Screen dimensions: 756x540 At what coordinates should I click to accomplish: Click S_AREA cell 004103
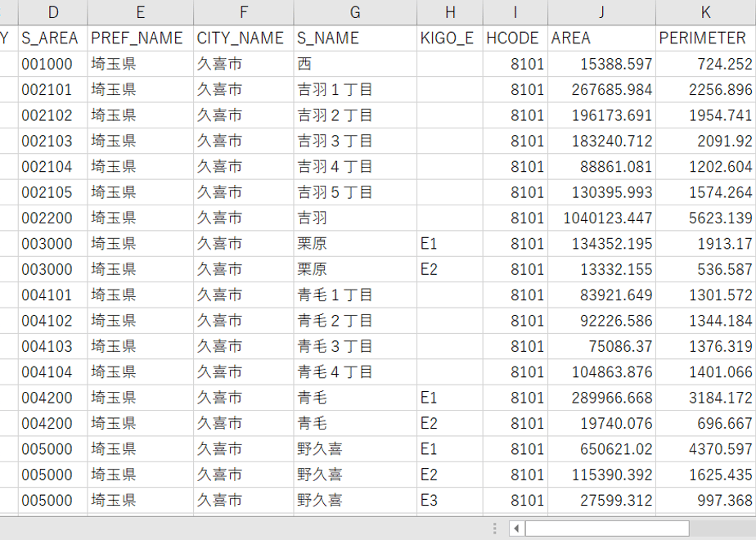pyautogui.click(x=53, y=347)
